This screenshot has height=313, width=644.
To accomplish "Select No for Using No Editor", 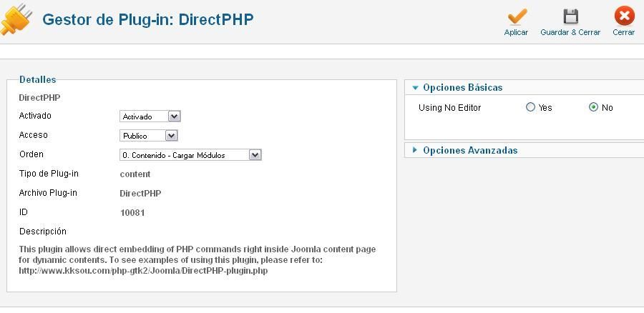I will pyautogui.click(x=593, y=107).
